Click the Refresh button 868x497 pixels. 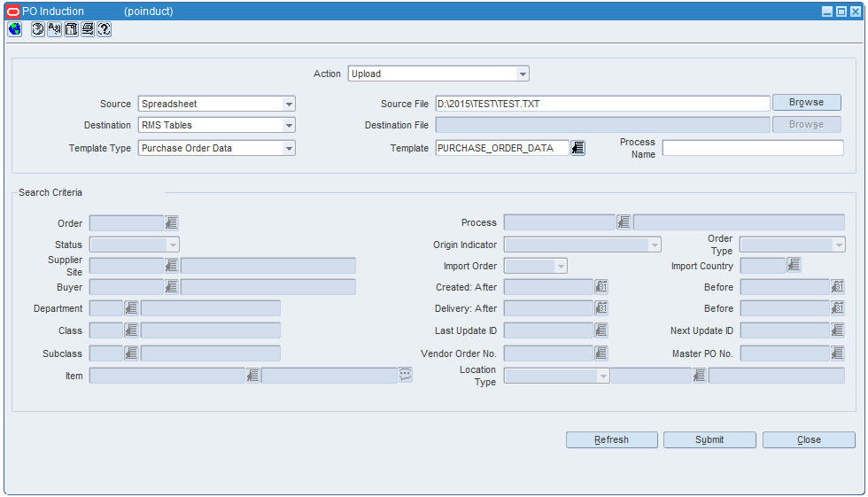tap(612, 439)
